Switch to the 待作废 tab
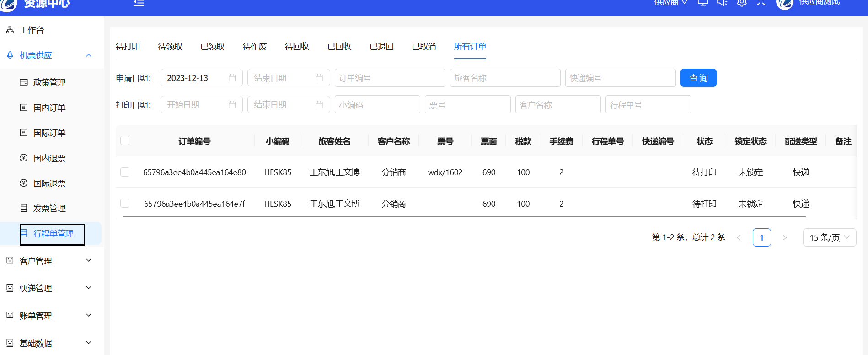The image size is (868, 355). [255, 47]
